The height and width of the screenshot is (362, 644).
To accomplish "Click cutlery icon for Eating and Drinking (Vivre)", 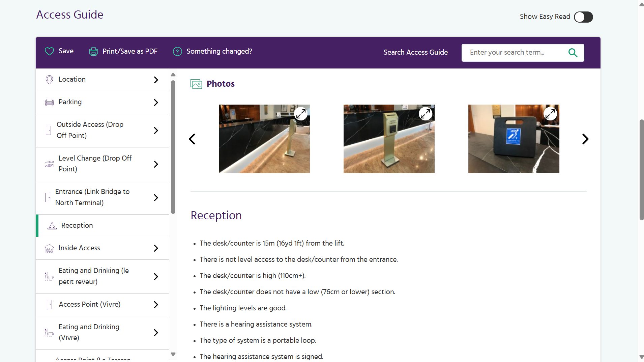I will tap(49, 333).
